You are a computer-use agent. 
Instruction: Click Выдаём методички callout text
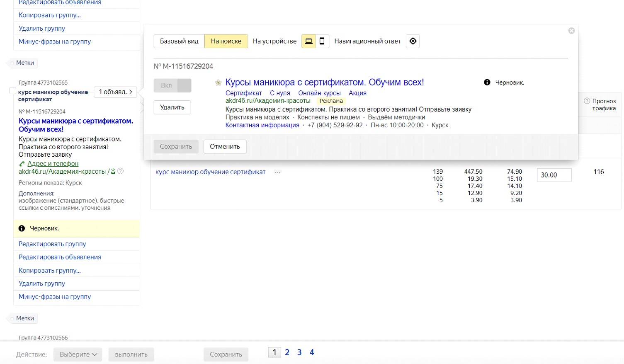point(396,117)
